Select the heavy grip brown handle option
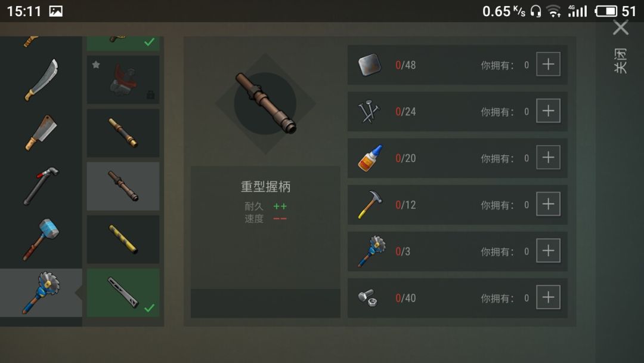644x363 pixels. click(123, 186)
